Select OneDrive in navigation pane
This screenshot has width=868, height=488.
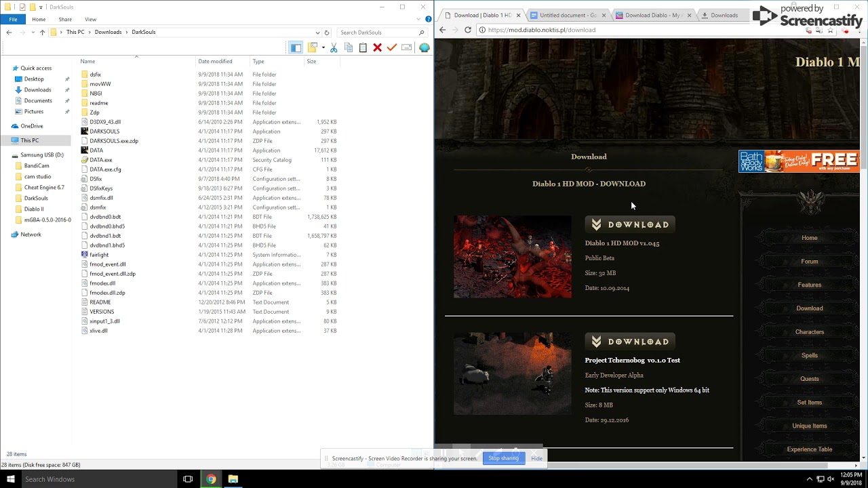(32, 126)
